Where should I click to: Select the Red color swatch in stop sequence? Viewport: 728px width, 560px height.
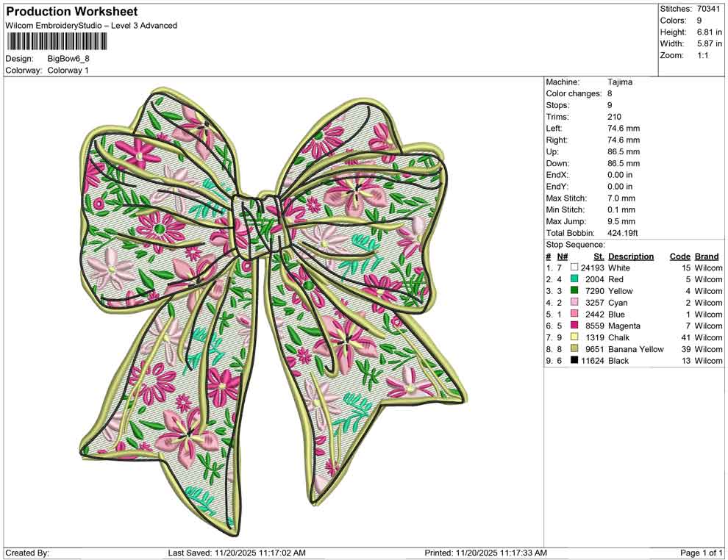point(574,279)
